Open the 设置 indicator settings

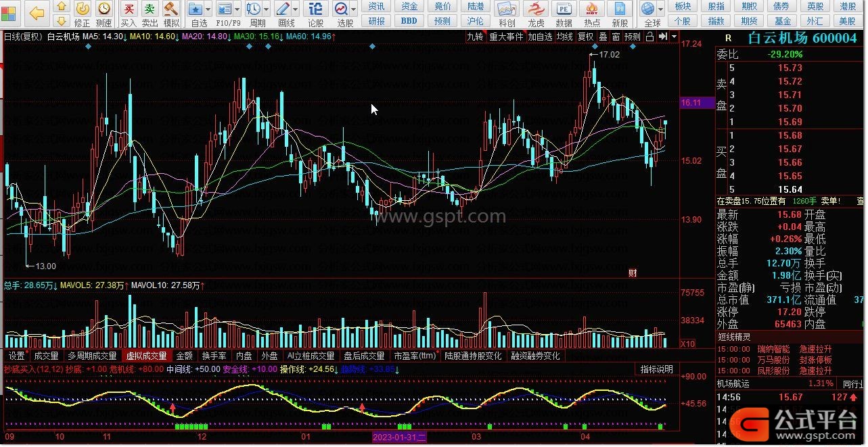point(16,356)
